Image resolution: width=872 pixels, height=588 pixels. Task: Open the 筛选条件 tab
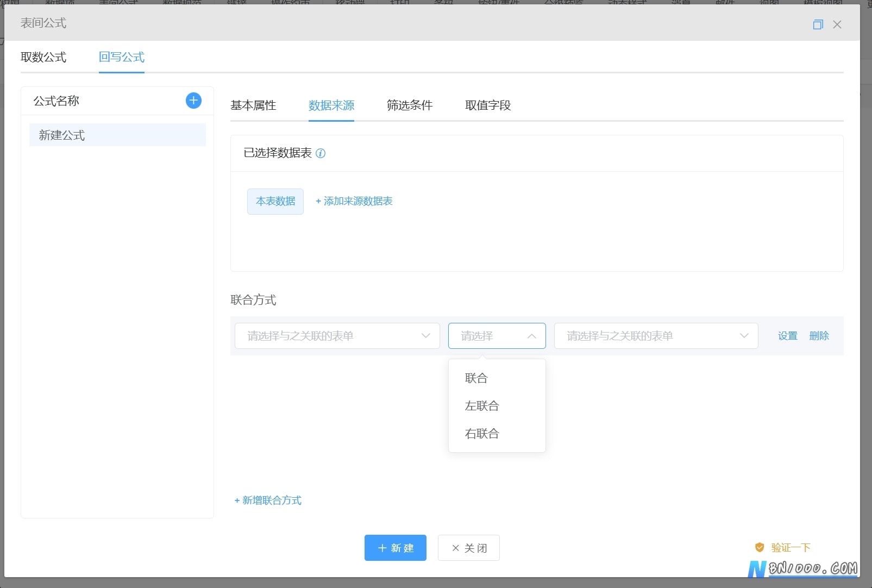point(410,105)
